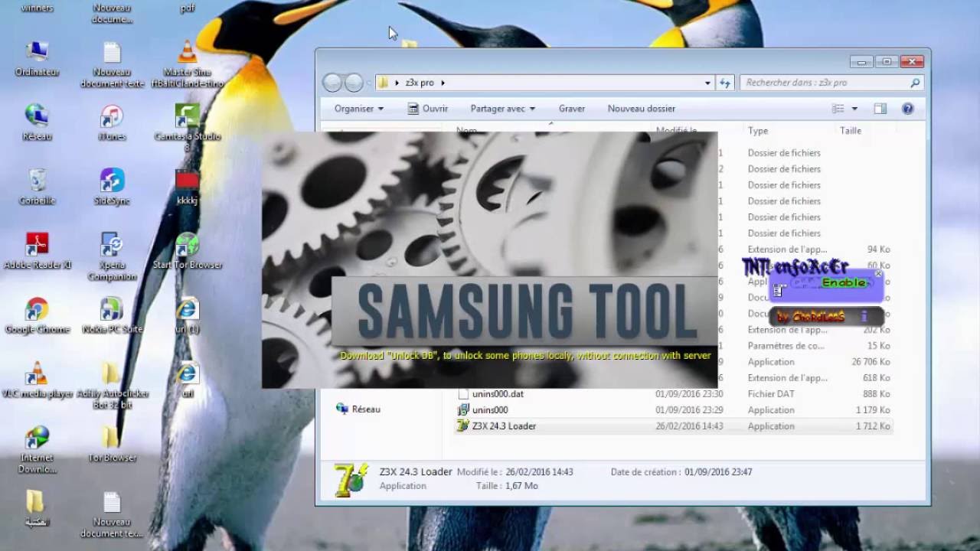Screen dimensions: 980x551
Task: Click the Explorer Forward navigation arrow
Action: pyautogui.click(x=354, y=83)
